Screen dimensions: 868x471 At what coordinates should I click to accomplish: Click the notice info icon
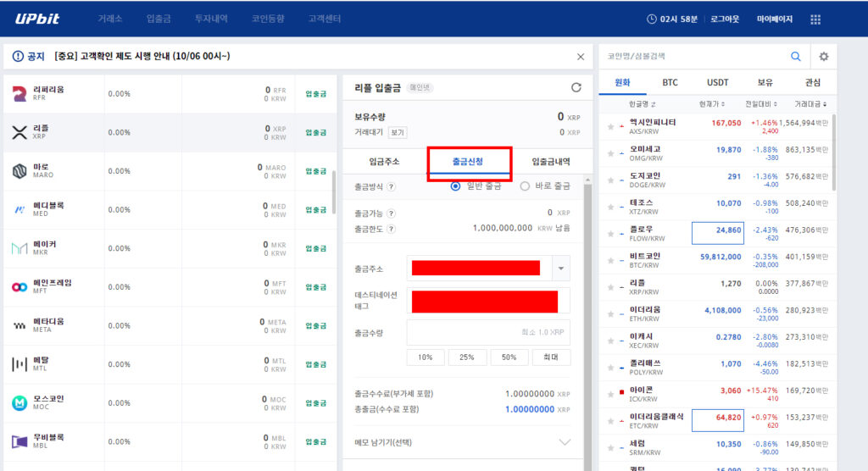(x=18, y=56)
